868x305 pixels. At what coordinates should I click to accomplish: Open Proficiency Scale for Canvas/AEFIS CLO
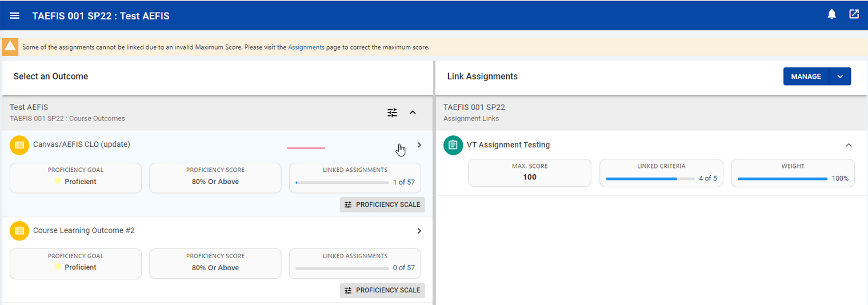coord(382,204)
